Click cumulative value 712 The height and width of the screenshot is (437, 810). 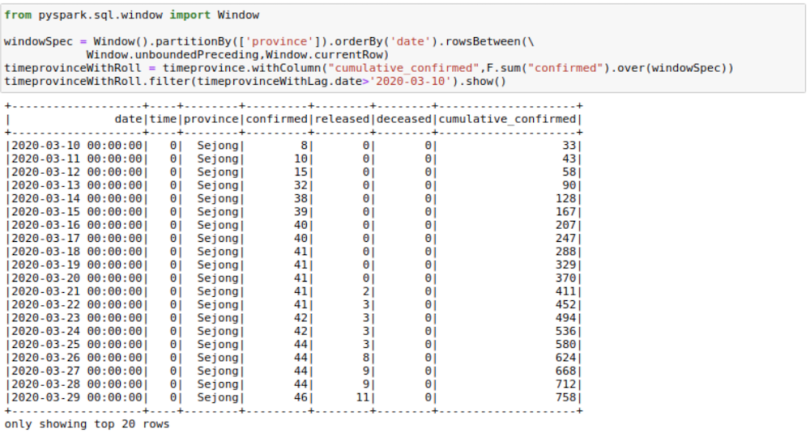[x=566, y=384]
